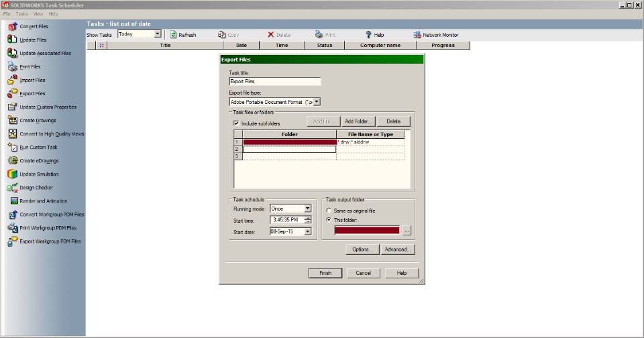Open the File menu

coord(7,14)
